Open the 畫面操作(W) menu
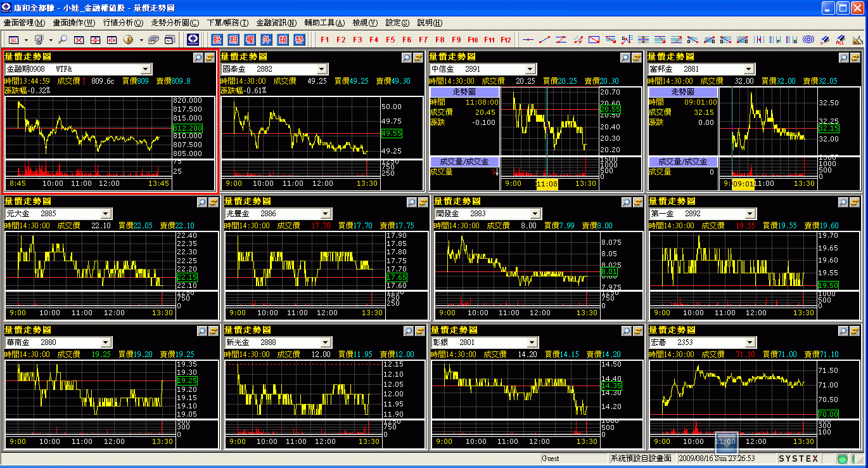The height and width of the screenshot is (468, 868). (x=74, y=23)
